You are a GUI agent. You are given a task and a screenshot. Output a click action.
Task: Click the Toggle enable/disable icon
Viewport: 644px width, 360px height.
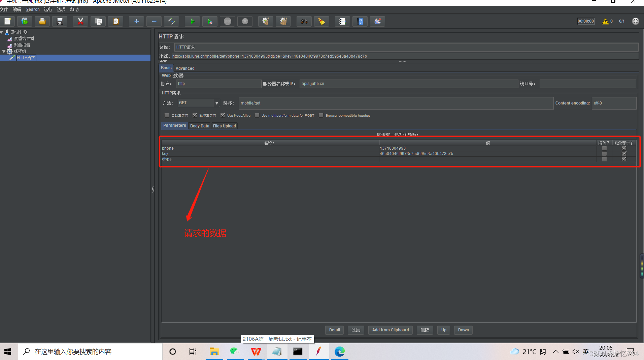172,21
